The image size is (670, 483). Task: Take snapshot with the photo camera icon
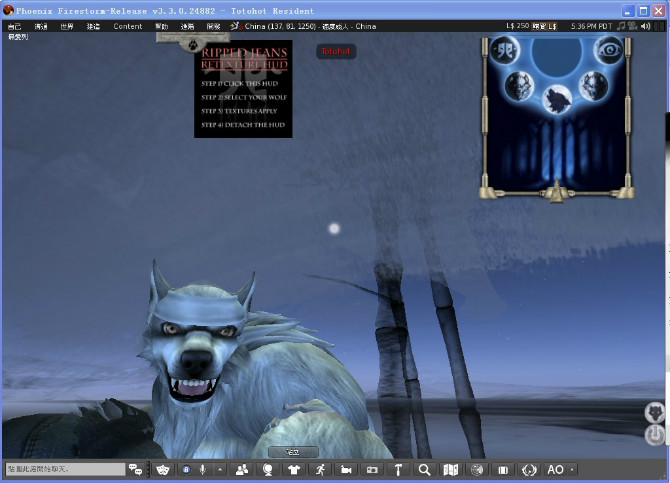coord(372,470)
